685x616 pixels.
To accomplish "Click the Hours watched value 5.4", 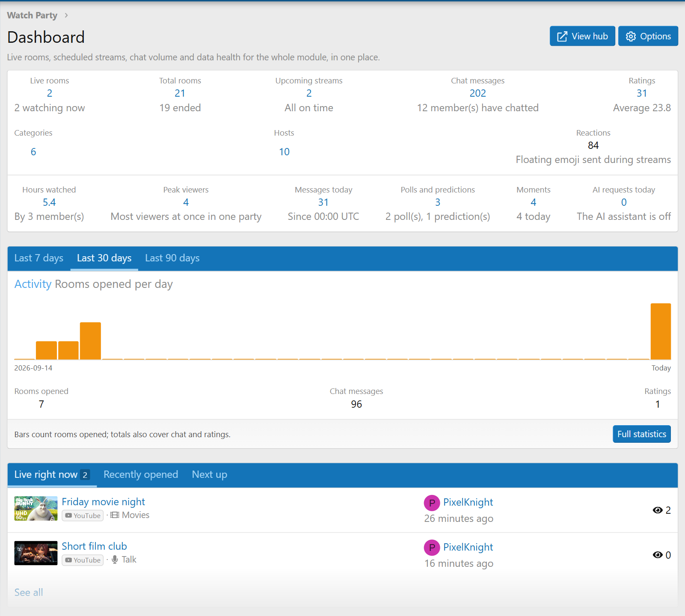I will pyautogui.click(x=49, y=202).
